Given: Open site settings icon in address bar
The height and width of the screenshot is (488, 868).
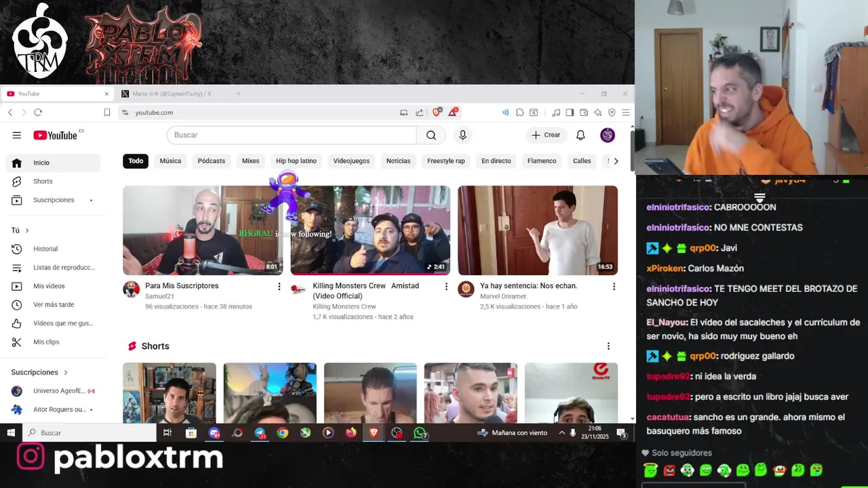Looking at the screenshot, I should [125, 113].
